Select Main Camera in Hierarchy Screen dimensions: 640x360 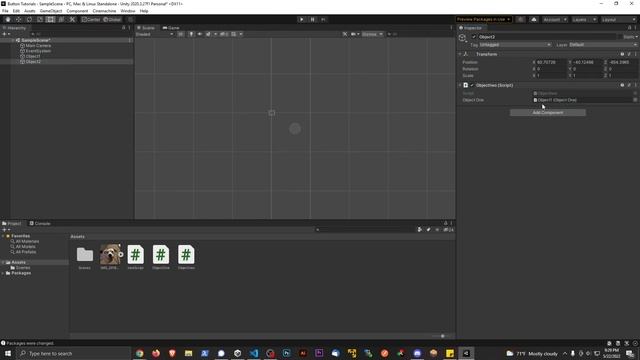(38, 46)
